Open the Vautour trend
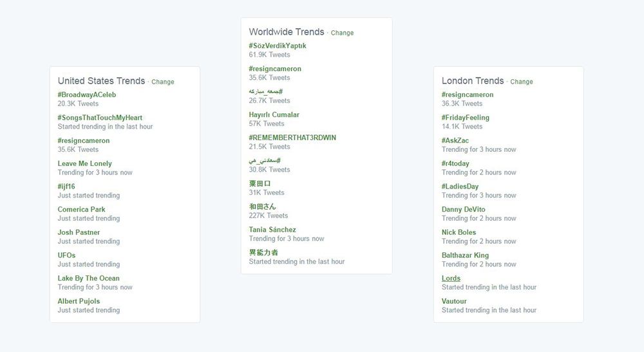Screen dimensions: 644x352 [x=454, y=301]
